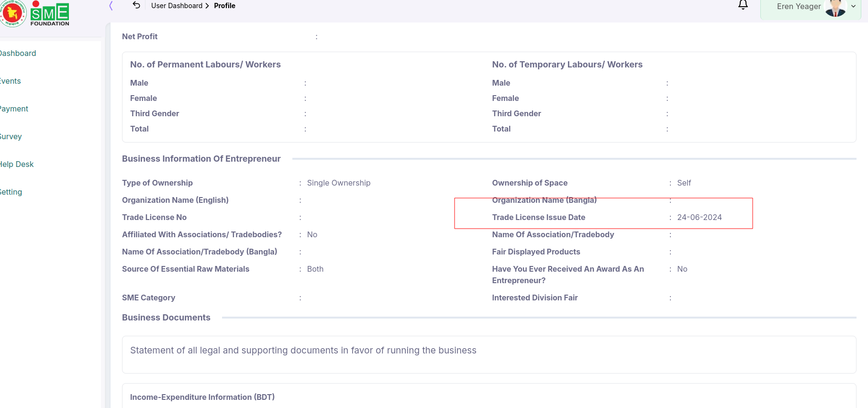868x408 pixels.
Task: Click Have You Ever Received An Award label
Action: point(568,275)
